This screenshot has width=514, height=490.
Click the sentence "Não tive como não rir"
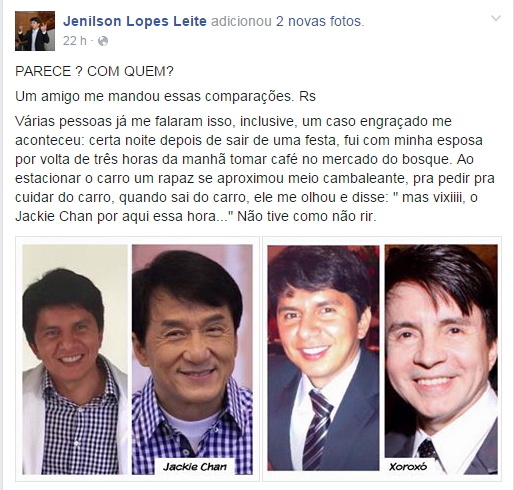[x=307, y=216]
